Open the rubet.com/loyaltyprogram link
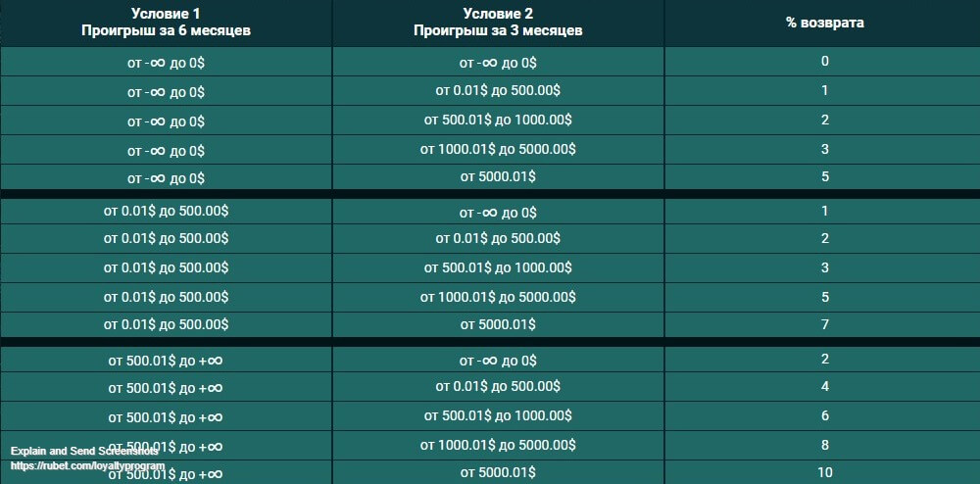This screenshot has width=980, height=484. click(x=87, y=466)
